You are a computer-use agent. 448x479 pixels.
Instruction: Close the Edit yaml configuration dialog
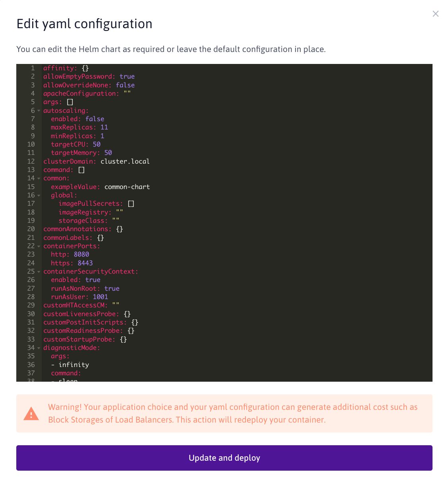coord(435,14)
